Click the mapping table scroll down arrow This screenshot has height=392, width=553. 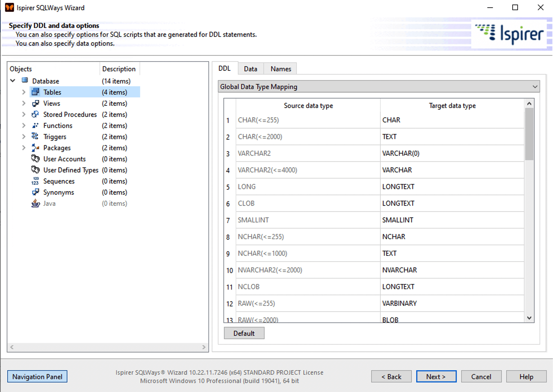(x=529, y=318)
